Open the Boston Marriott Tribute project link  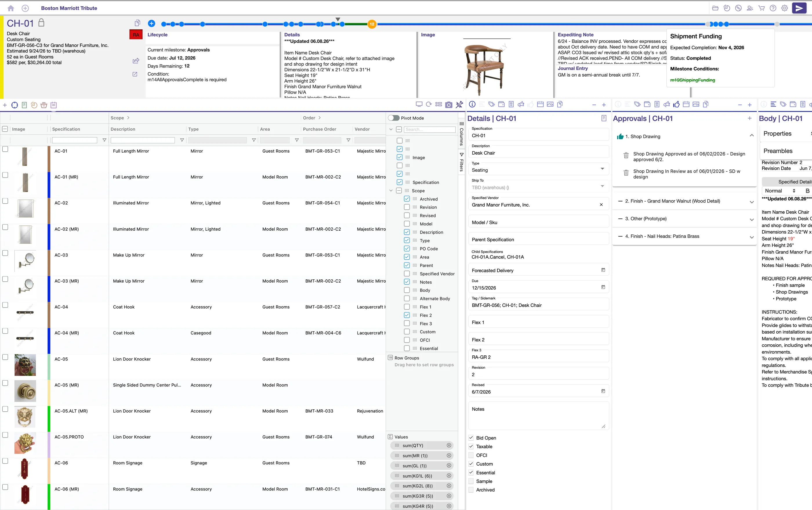(69, 8)
